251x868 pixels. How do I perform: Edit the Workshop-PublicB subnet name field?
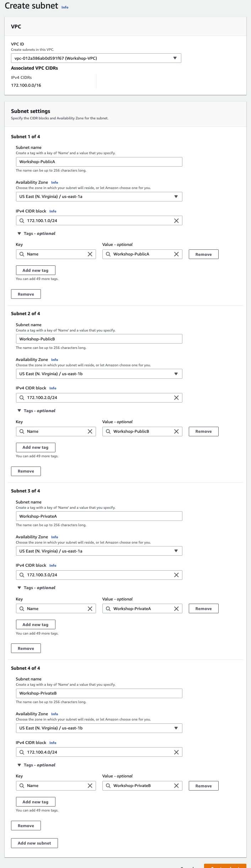coord(99,339)
